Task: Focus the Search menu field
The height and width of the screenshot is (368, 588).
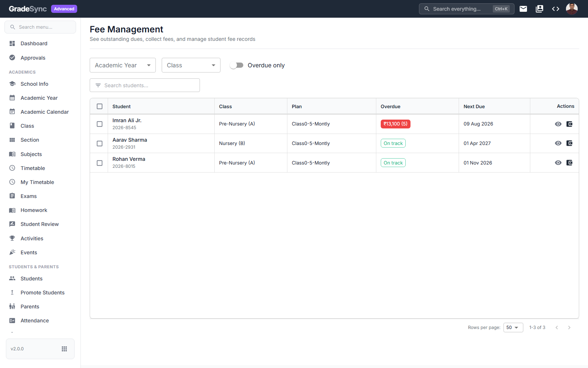Action: click(x=40, y=27)
